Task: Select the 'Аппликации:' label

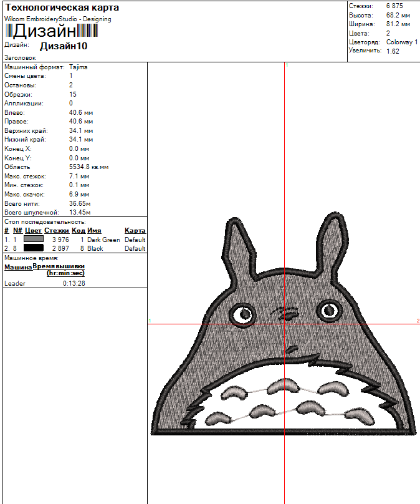Action: (24, 104)
